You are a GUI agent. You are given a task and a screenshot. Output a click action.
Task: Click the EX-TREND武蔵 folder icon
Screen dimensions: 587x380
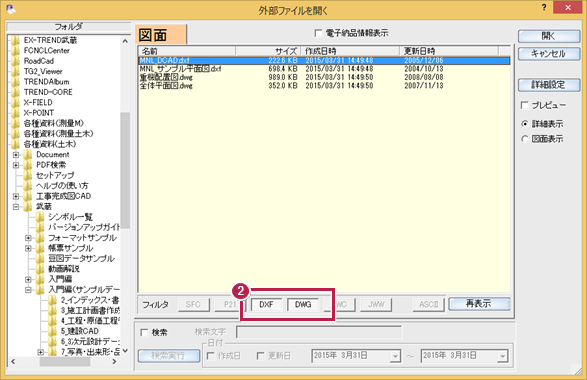click(15, 40)
